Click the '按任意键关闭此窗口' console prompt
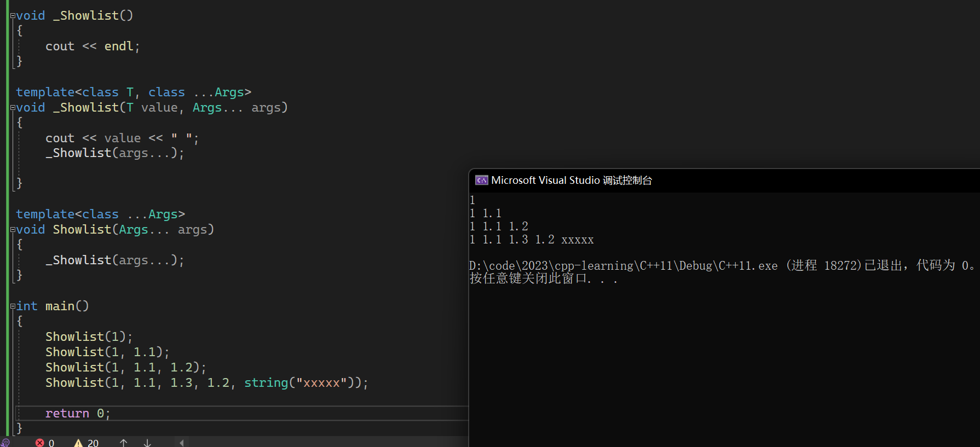Viewport: 980px width, 447px height. [x=544, y=278]
